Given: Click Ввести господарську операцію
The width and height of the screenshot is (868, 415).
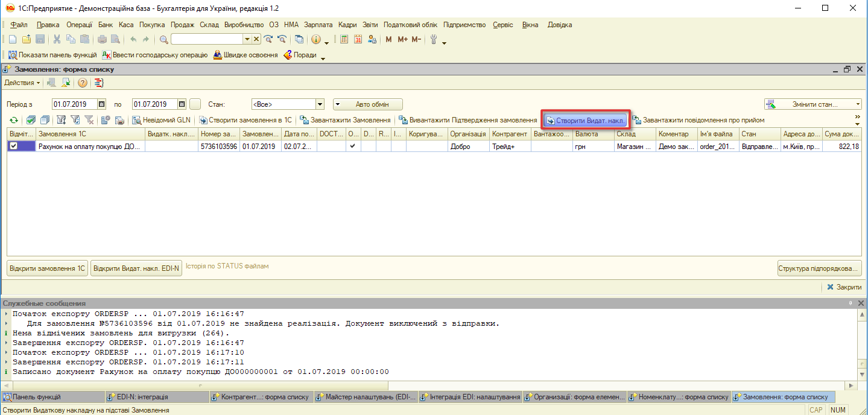Looking at the screenshot, I should 155,55.
